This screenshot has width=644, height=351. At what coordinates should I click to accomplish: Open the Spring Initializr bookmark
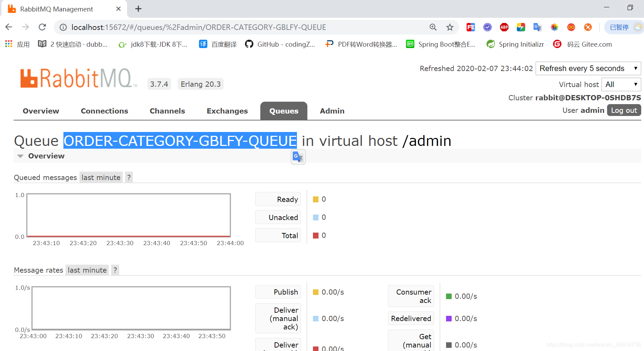(x=515, y=44)
